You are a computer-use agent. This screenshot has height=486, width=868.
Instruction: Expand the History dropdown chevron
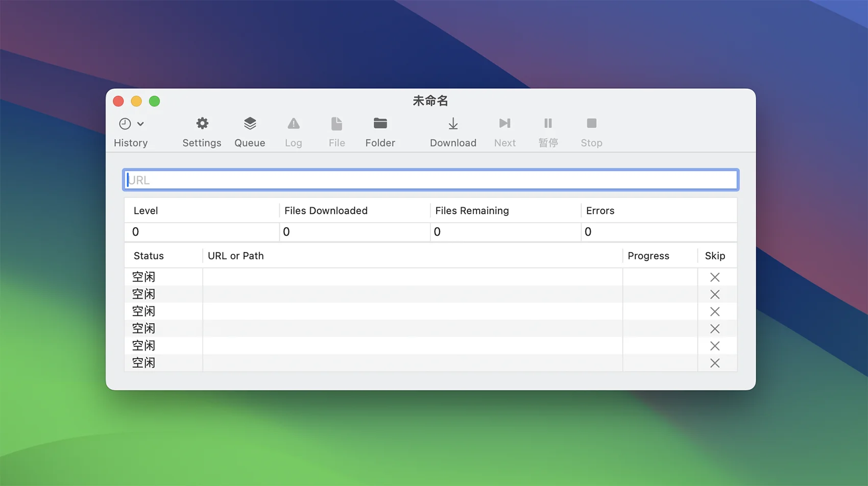[x=140, y=124]
